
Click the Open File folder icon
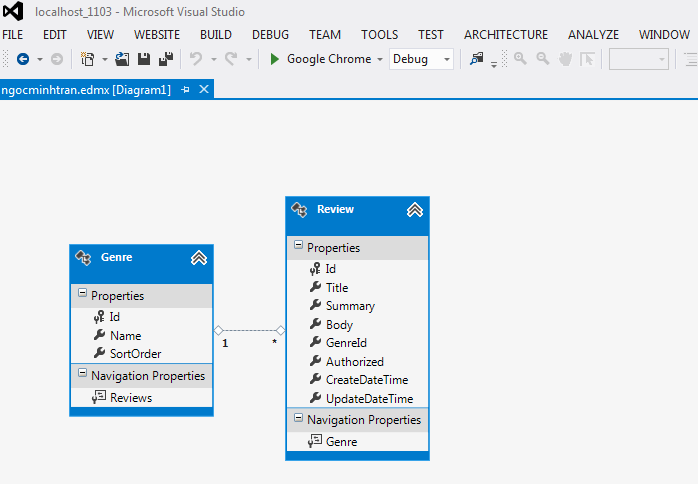pyautogui.click(x=122, y=59)
